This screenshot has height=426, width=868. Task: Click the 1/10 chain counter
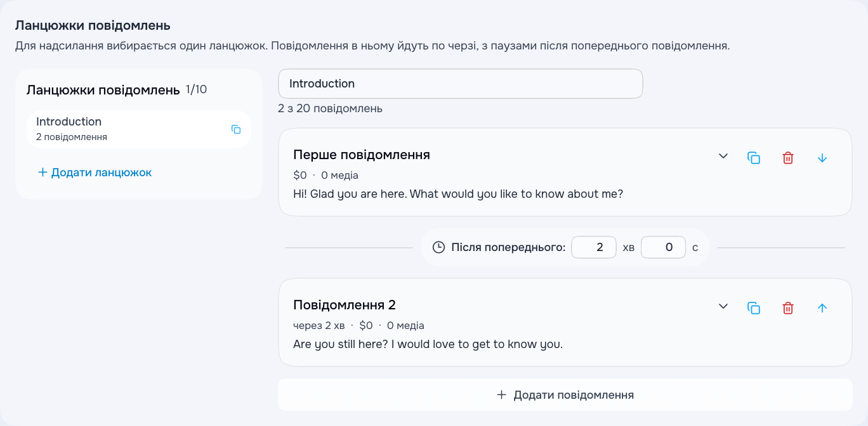pyautogui.click(x=196, y=89)
